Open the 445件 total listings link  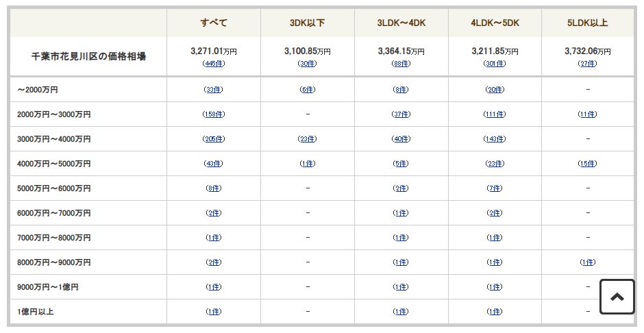click(214, 64)
